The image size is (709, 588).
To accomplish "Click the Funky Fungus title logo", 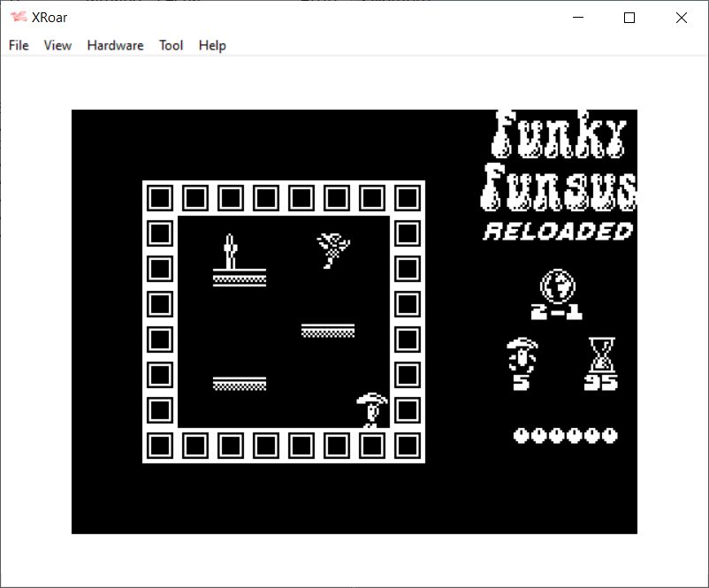I will click(x=560, y=164).
